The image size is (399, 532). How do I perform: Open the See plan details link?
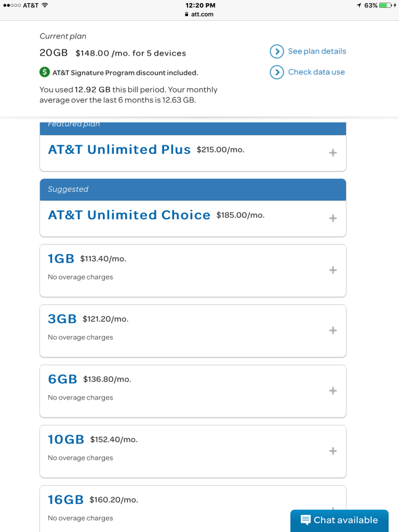coord(317,51)
